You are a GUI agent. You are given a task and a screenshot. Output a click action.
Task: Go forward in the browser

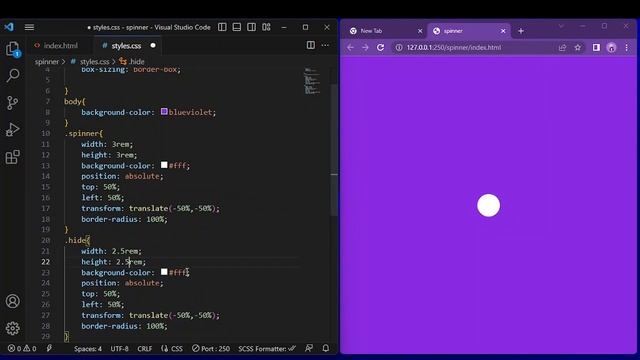coord(365,47)
